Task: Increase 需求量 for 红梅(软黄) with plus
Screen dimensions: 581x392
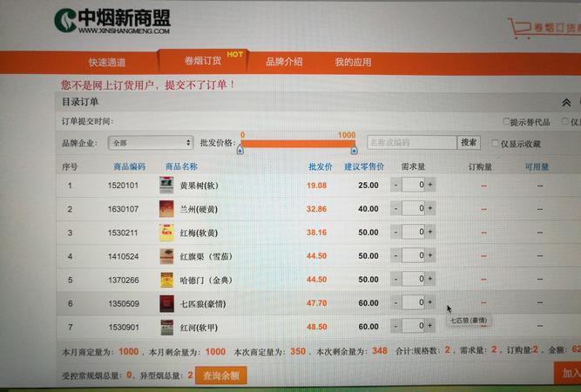Action: click(430, 232)
